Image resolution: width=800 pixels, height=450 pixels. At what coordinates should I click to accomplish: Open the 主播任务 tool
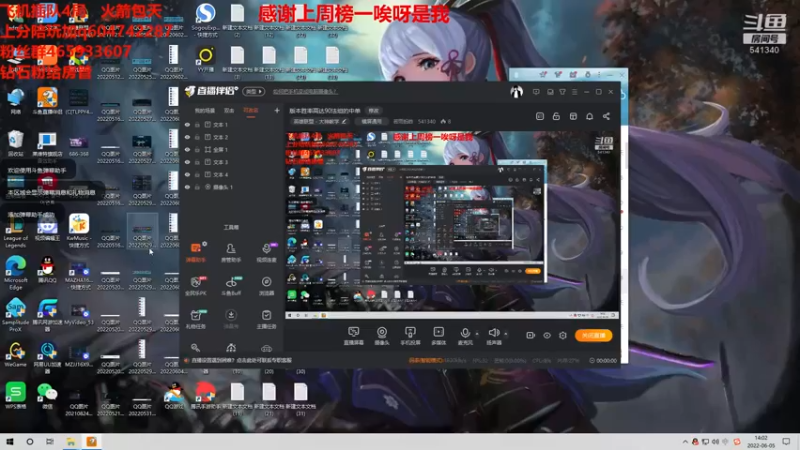tap(266, 319)
